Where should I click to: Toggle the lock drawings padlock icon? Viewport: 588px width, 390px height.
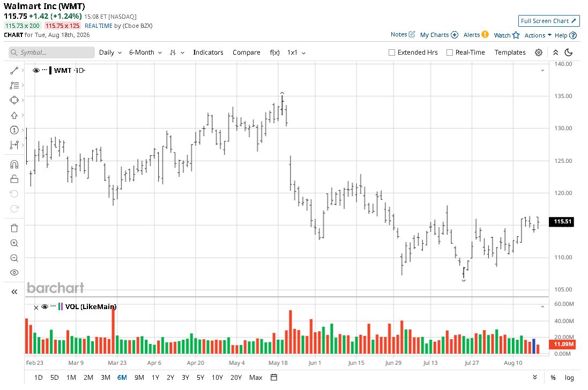pos(14,179)
